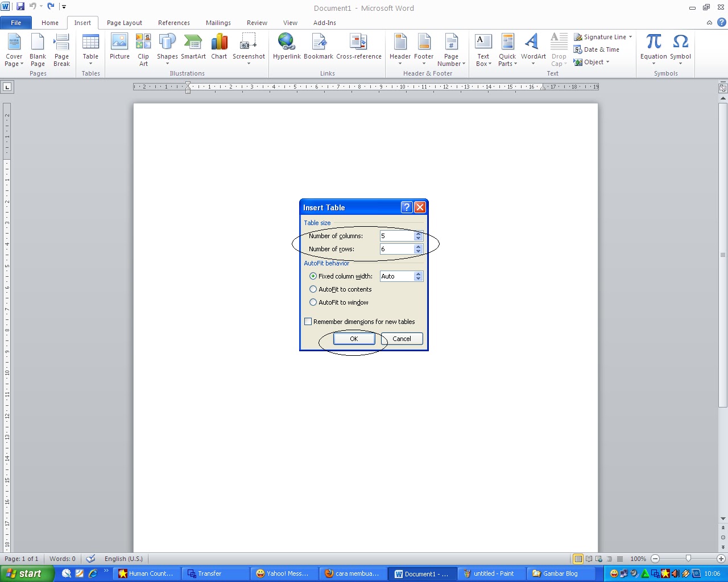728x582 pixels.
Task: Switch to the References tab
Action: click(x=174, y=23)
